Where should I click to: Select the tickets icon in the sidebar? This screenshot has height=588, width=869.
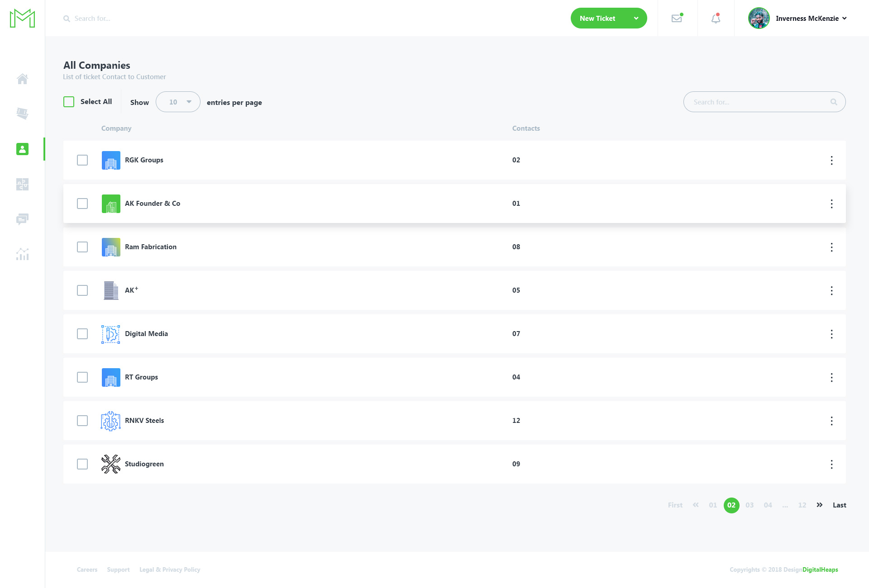23,114
